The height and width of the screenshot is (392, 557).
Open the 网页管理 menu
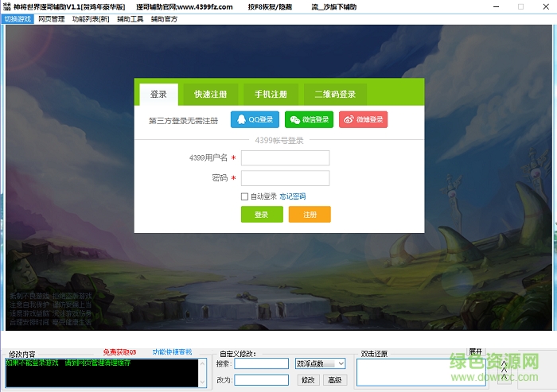pyautogui.click(x=52, y=19)
